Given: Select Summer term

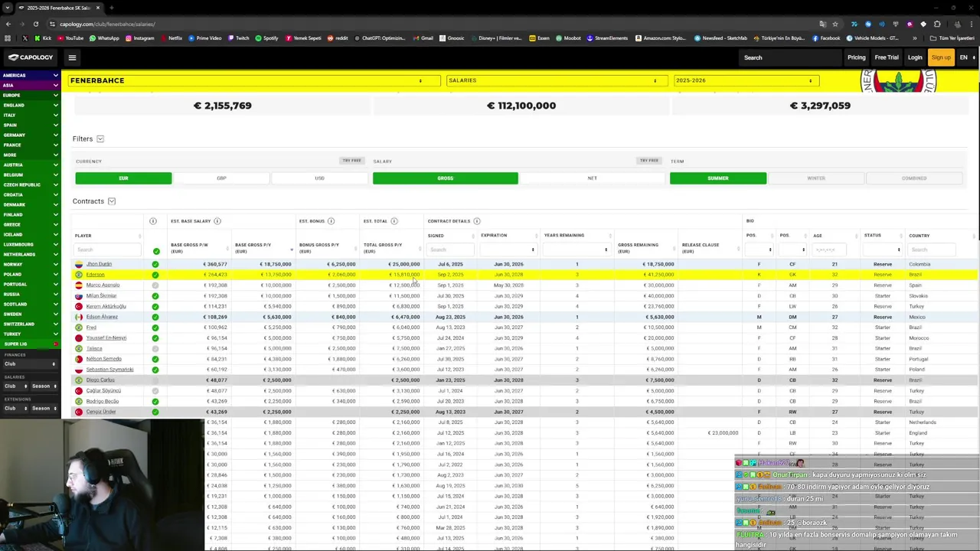Looking at the screenshot, I should coord(717,178).
